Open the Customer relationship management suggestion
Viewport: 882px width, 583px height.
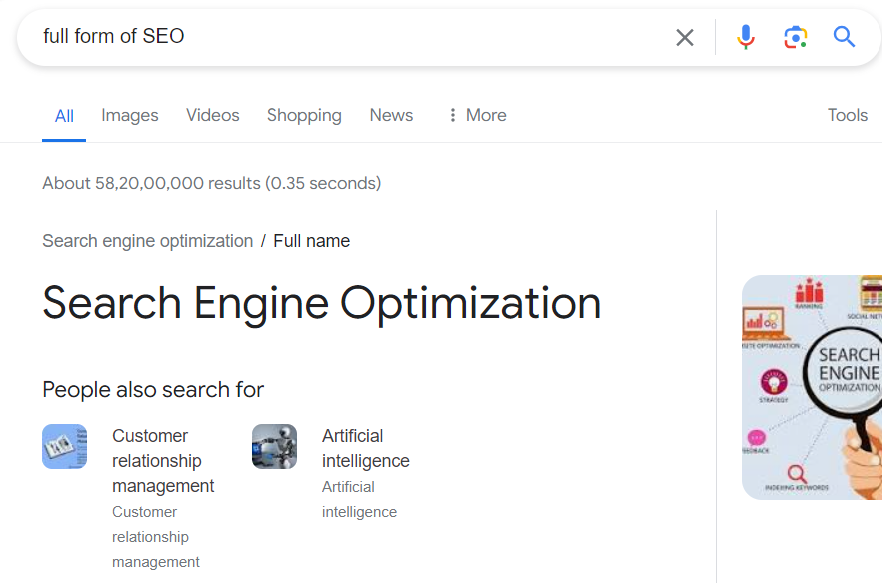[163, 461]
